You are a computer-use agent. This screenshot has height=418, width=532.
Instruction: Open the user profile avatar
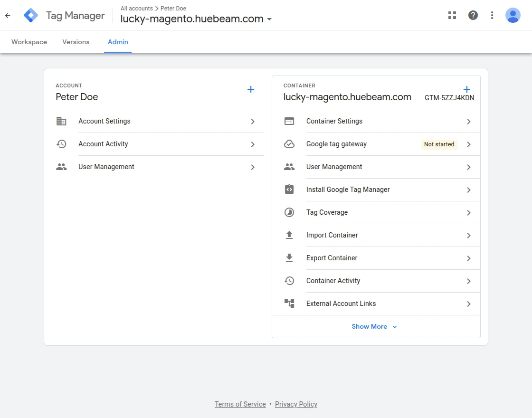click(x=513, y=15)
